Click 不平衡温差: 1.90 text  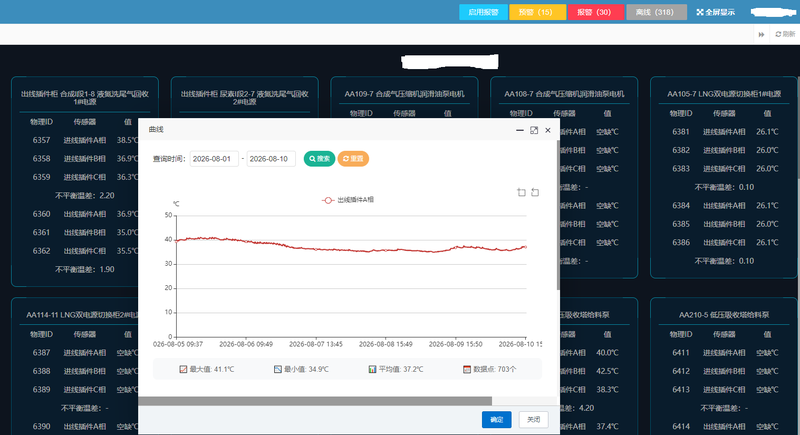pos(85,269)
